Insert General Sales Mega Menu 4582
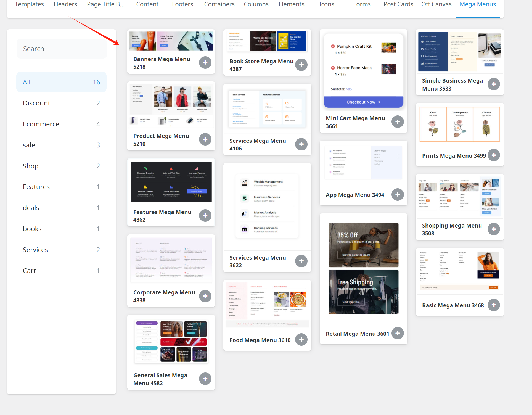 point(205,379)
